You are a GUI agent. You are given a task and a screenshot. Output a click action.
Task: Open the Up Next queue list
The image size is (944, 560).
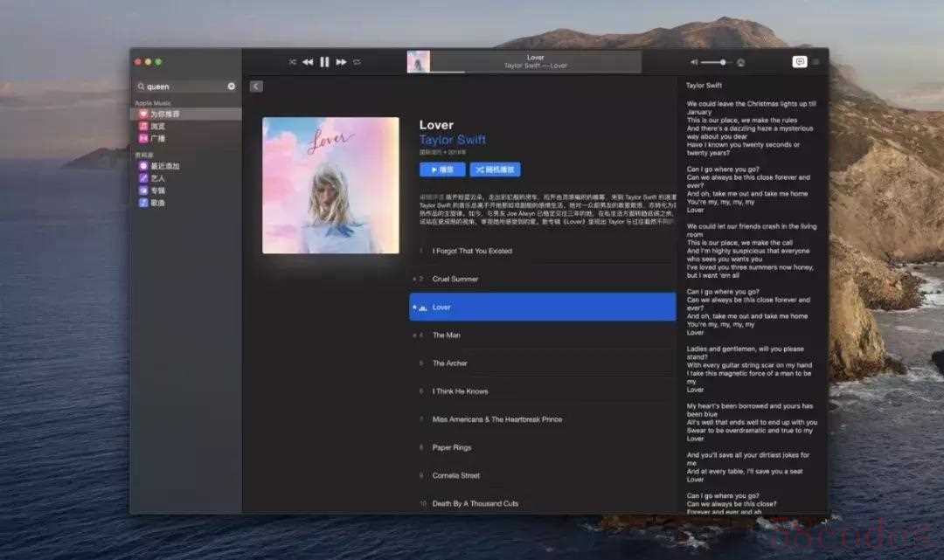pyautogui.click(x=816, y=62)
